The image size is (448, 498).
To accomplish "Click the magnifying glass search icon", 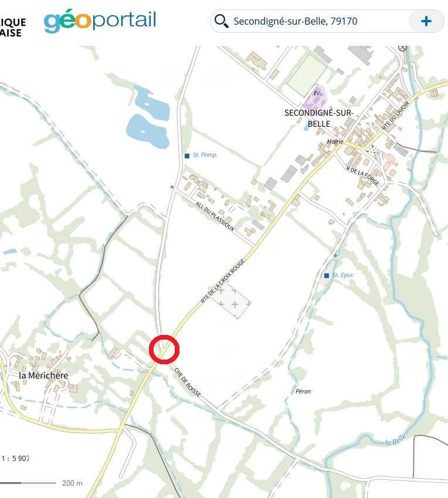I will pyautogui.click(x=221, y=21).
